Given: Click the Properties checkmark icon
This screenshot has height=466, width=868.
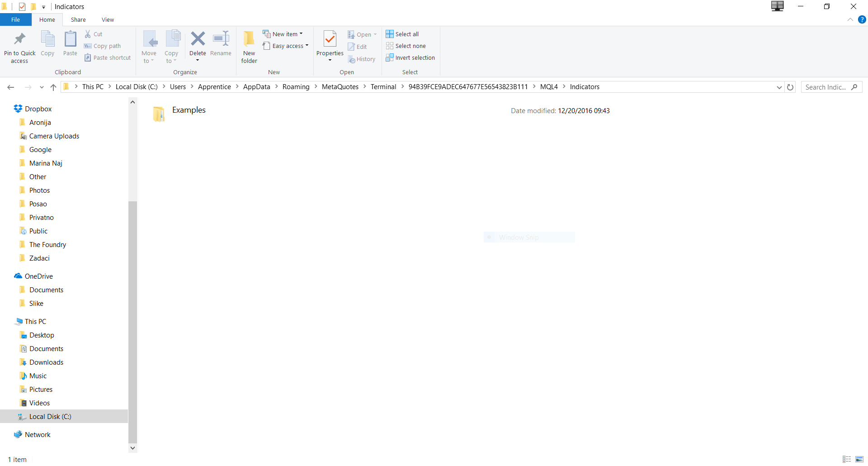Looking at the screenshot, I should point(330,39).
